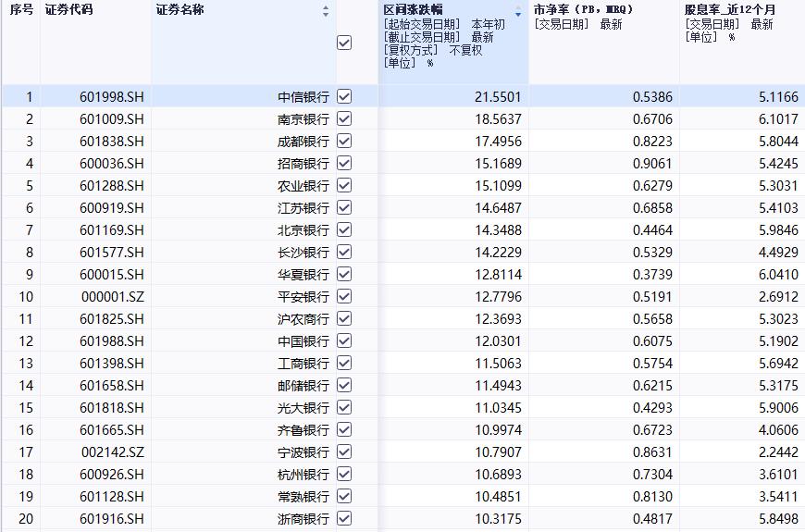Image resolution: width=805 pixels, height=532 pixels.
Task: Select security code 601169.SH
Action: pyautogui.click(x=111, y=229)
